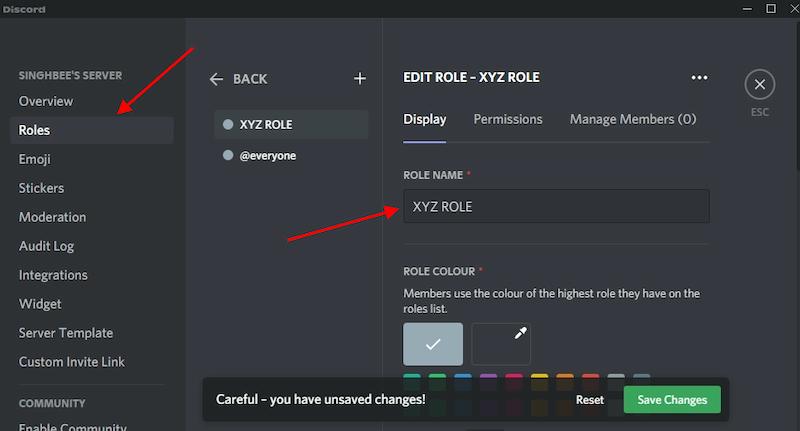Open the Audit Log page
The width and height of the screenshot is (800, 431).
pos(46,246)
